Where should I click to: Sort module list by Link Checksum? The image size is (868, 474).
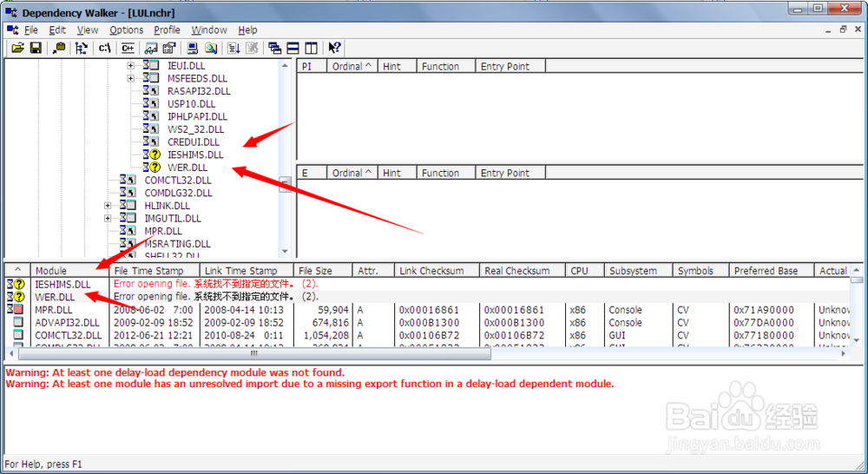[437, 271]
